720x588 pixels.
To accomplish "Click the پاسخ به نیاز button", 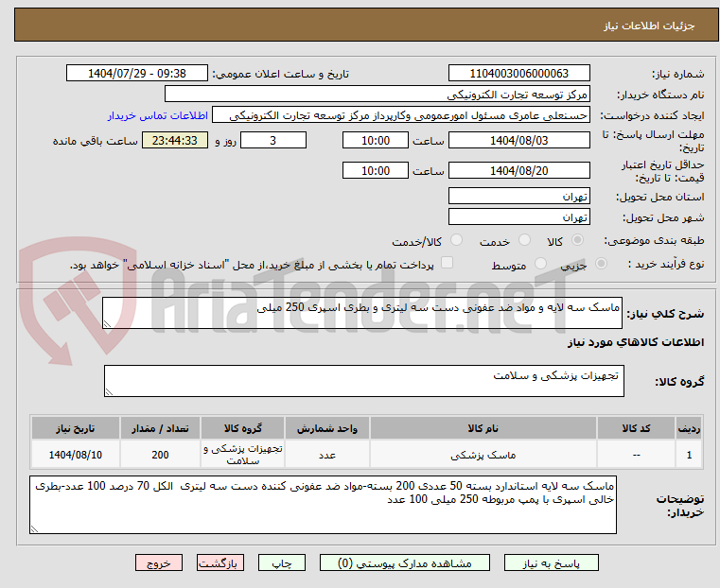I will tap(551, 562).
